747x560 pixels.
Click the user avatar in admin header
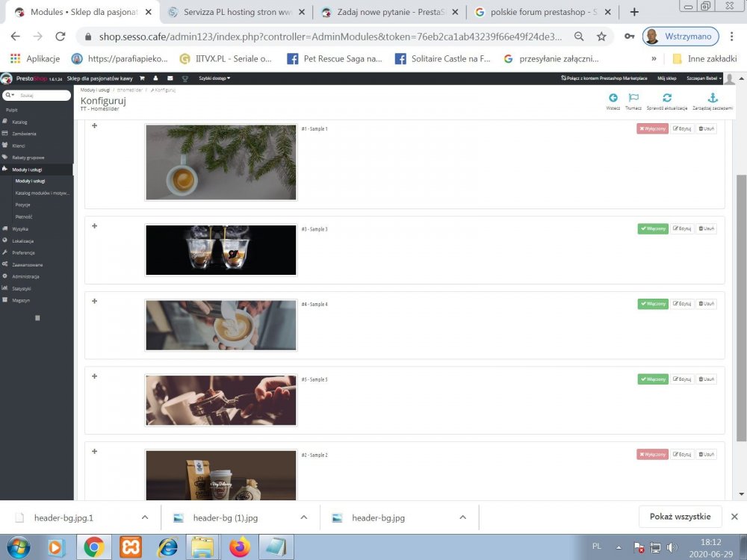coord(729,78)
